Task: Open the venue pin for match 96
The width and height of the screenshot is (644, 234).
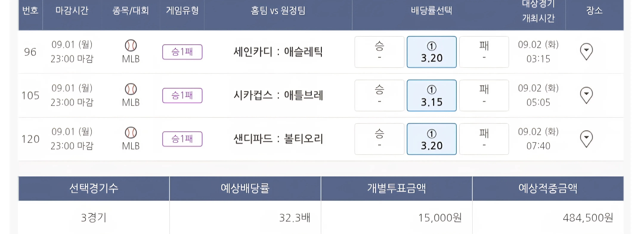Action: pyautogui.click(x=586, y=51)
